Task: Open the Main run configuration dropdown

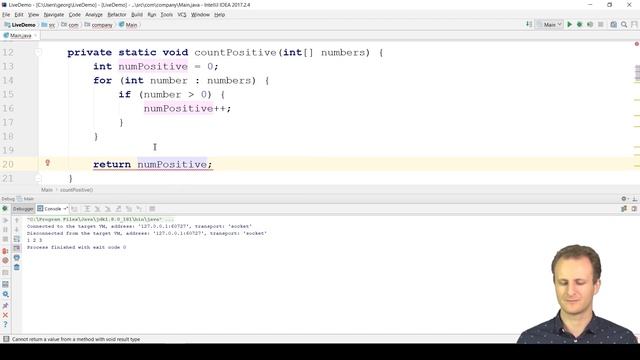Action: [549, 24]
